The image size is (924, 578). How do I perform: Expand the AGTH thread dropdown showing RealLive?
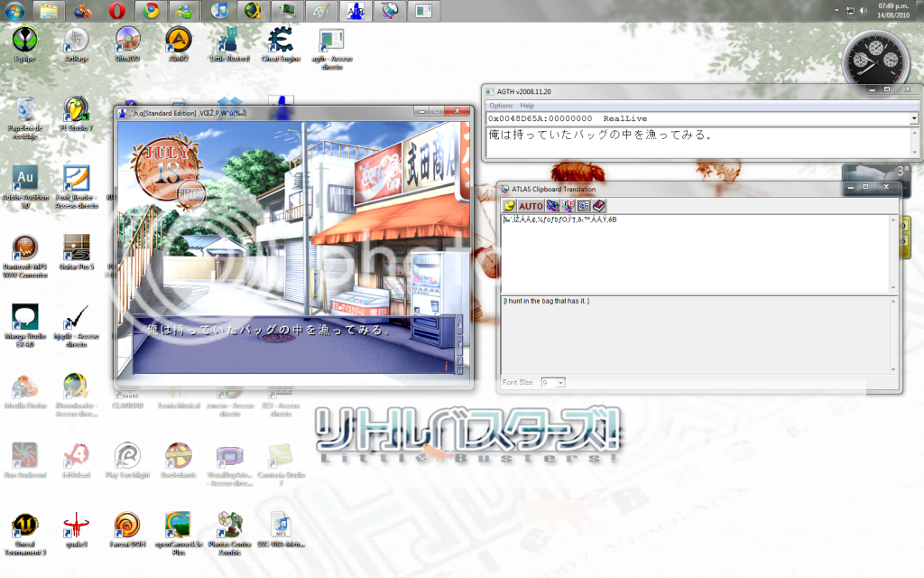click(x=913, y=118)
